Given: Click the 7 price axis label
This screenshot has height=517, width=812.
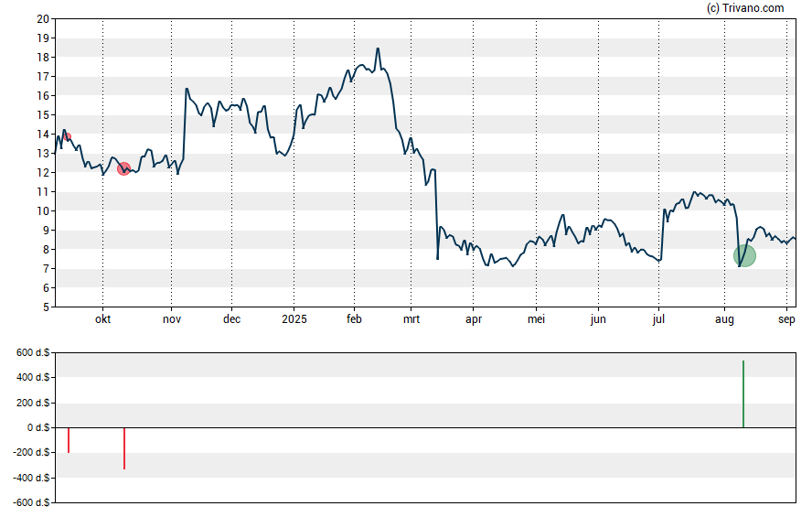Looking at the screenshot, I should pos(46,269).
